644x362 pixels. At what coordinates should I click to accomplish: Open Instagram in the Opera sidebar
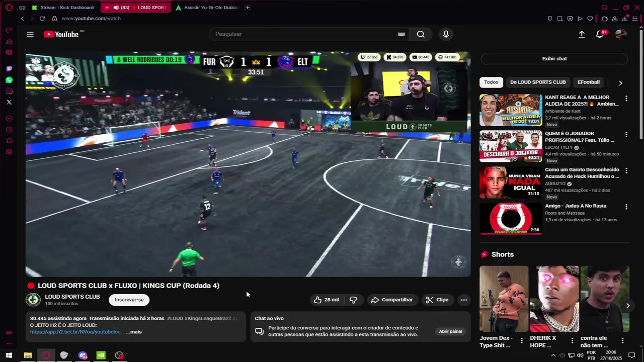(x=9, y=91)
